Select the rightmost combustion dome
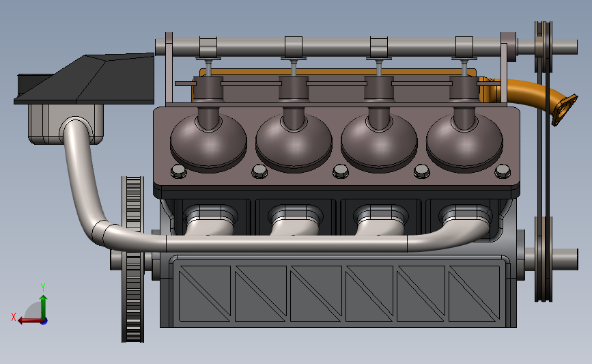The height and width of the screenshot is (364, 592). click(x=464, y=141)
